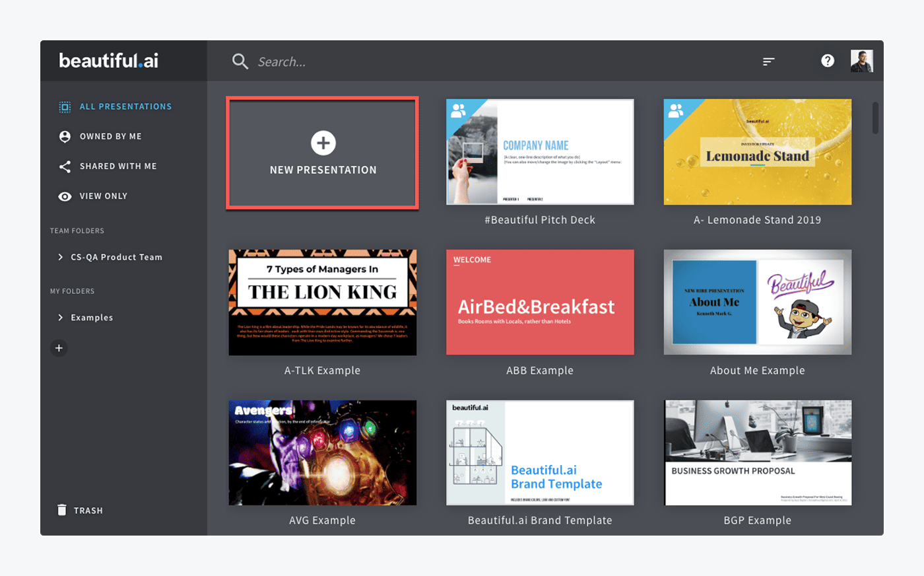Click the View Only eye icon
Image resolution: width=924 pixels, height=576 pixels.
tap(65, 196)
